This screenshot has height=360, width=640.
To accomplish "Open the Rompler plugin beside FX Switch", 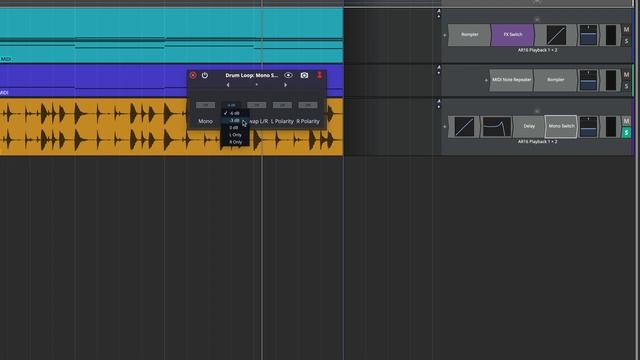I will (469, 35).
